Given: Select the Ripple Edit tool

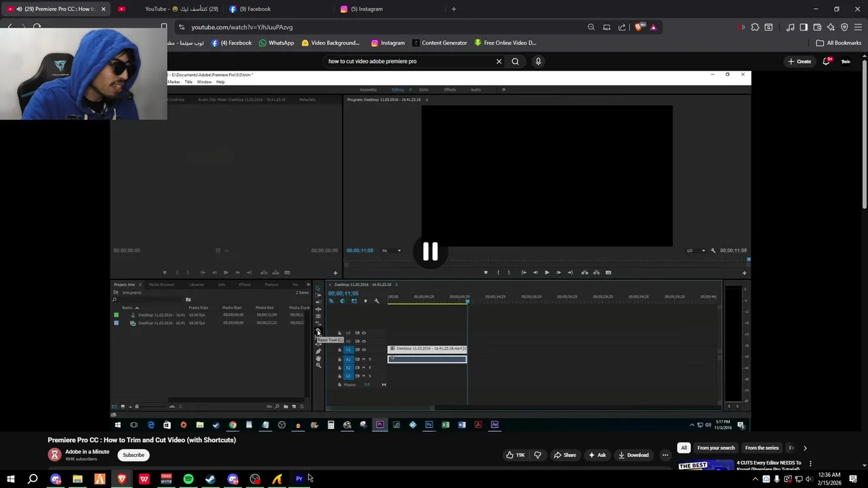Looking at the screenshot, I should point(318,309).
